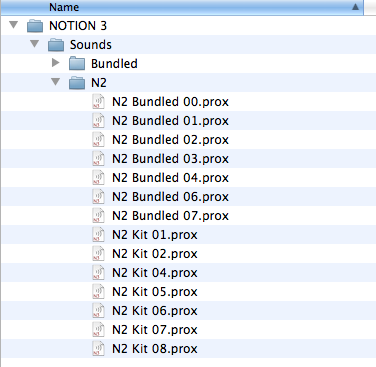
Task: Click the N2 Kit 06.prox file icon
Action: point(98,310)
